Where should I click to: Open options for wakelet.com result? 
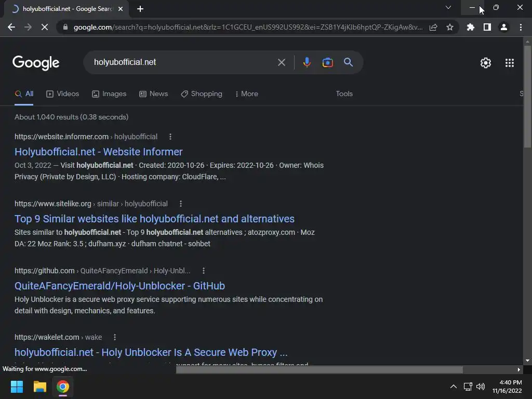coord(115,337)
